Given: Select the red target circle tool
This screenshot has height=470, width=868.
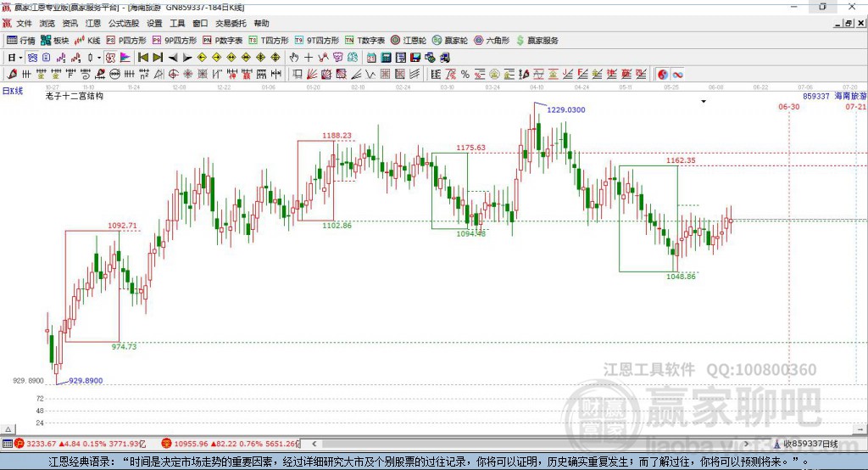Looking at the screenshot, I should [173, 74].
